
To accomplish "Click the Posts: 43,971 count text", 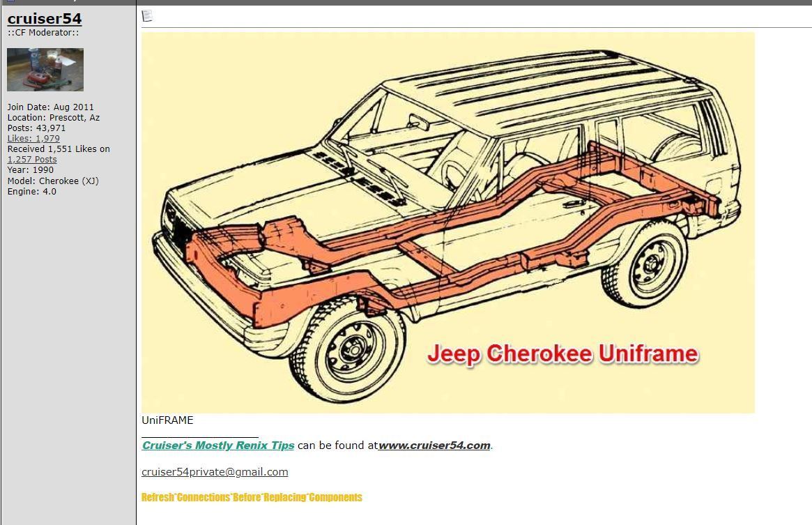I will click(36, 128).
